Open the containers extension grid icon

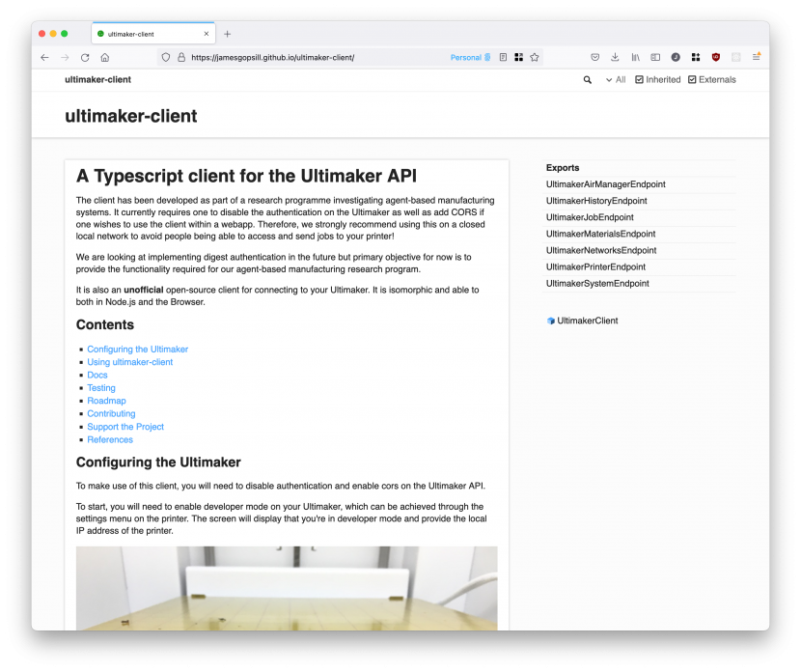pyautogui.click(x=696, y=58)
